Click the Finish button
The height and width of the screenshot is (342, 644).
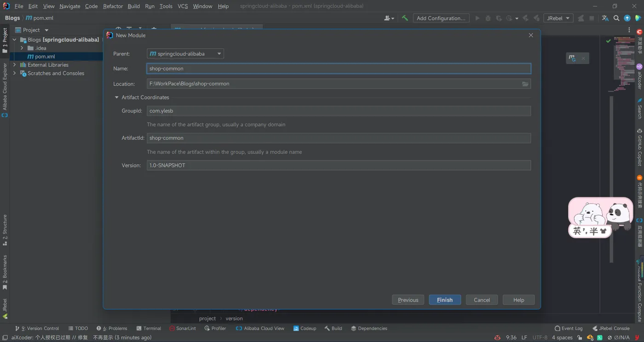point(445,300)
